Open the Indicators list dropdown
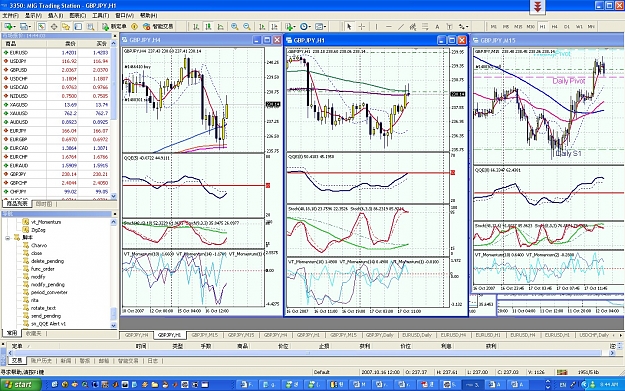 point(290,26)
